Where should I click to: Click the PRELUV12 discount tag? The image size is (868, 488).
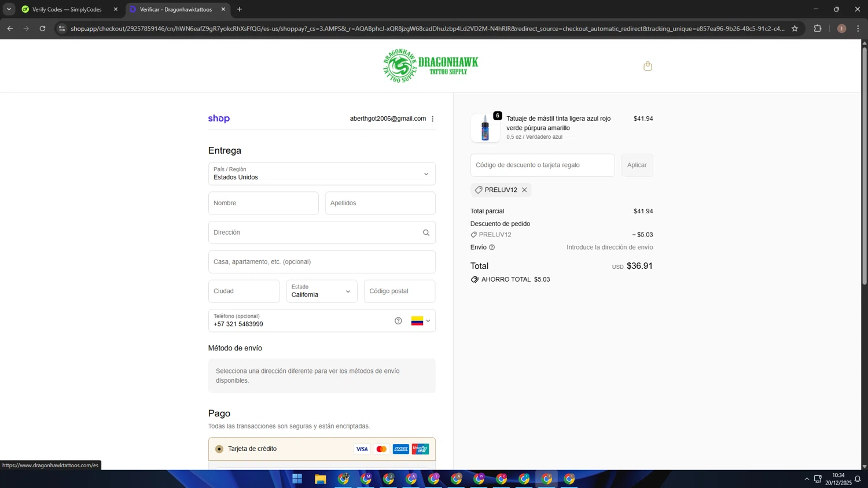[x=501, y=190]
